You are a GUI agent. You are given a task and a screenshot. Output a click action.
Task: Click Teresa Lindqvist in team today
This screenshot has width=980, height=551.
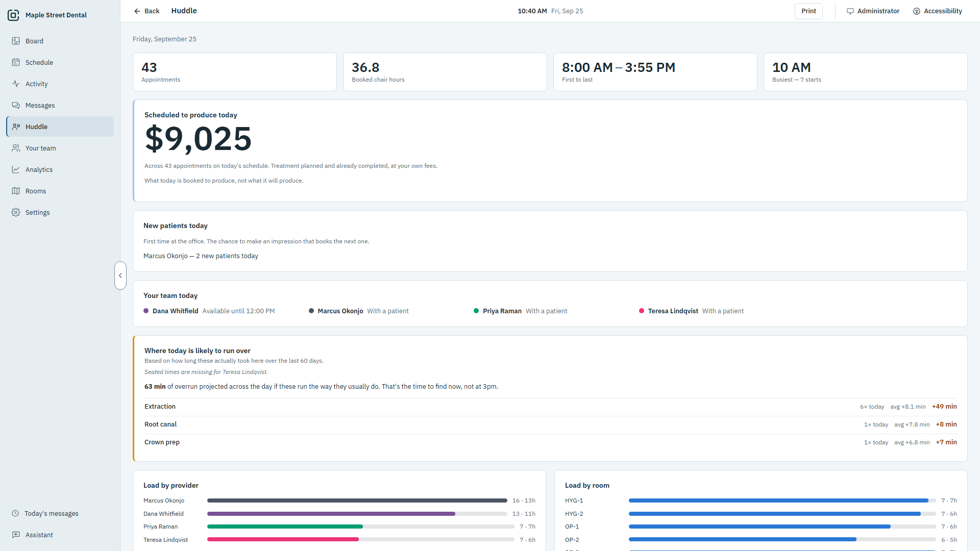pyautogui.click(x=692, y=311)
